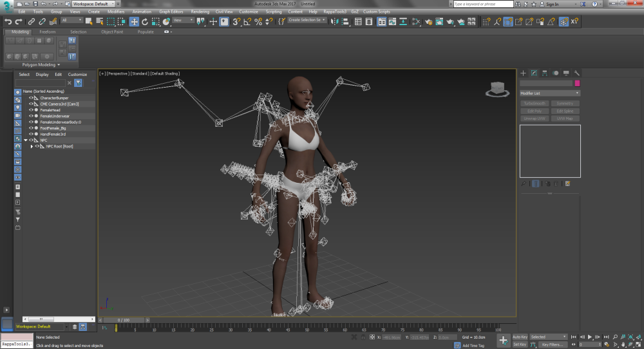Activate the Select and Rotate tool
Image resolution: width=644 pixels, height=349 pixels.
coord(145,22)
